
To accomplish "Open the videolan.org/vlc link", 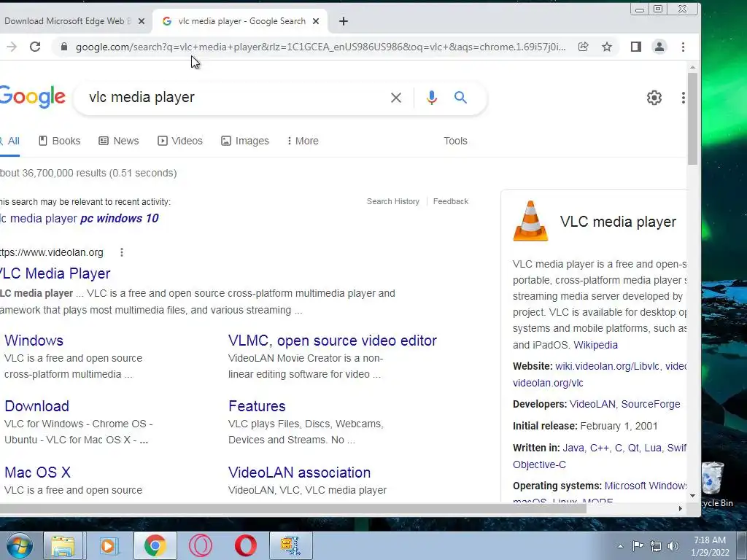I will (548, 383).
